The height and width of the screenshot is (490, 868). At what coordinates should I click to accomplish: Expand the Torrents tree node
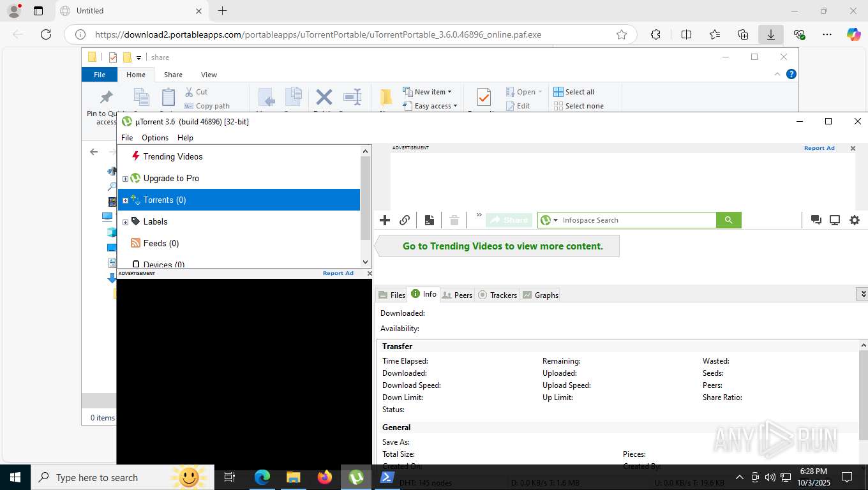click(x=125, y=200)
